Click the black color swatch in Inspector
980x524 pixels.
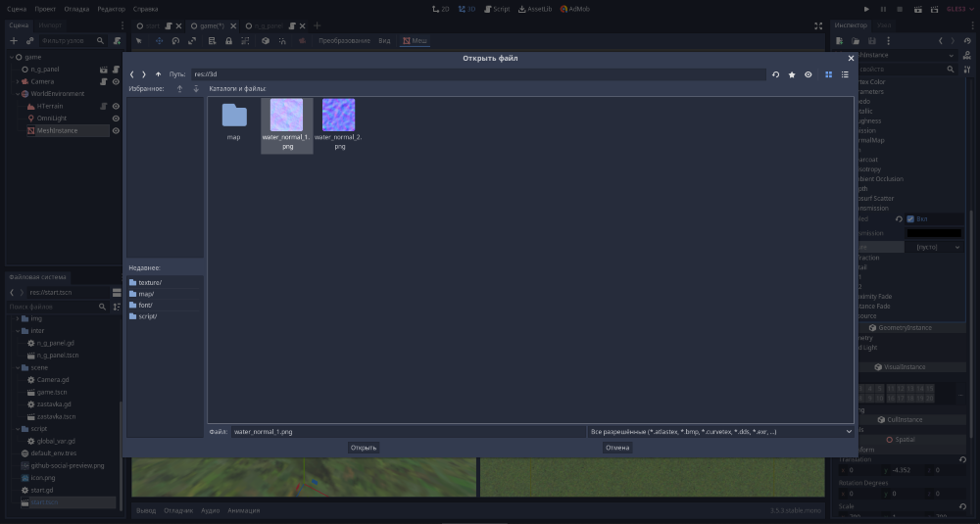click(933, 233)
